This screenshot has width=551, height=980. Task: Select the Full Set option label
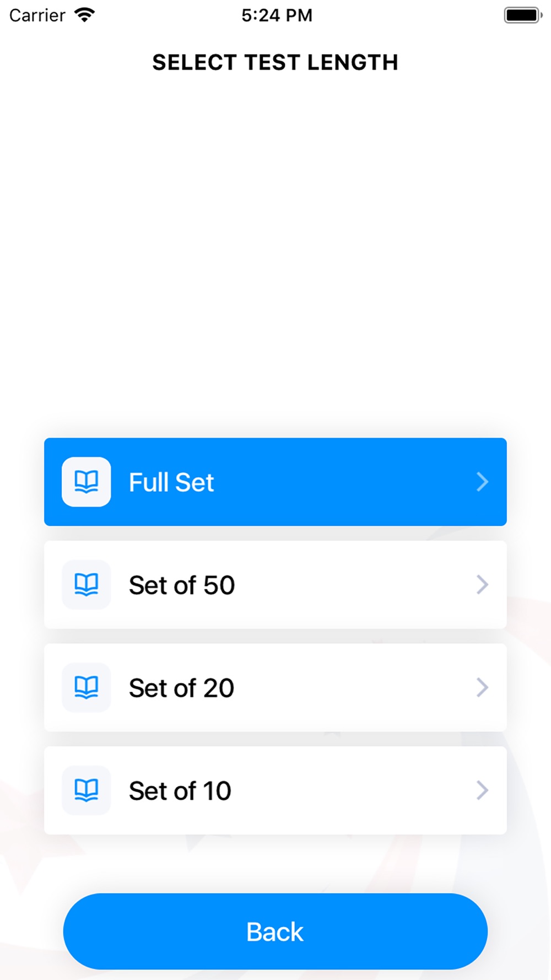[171, 482]
